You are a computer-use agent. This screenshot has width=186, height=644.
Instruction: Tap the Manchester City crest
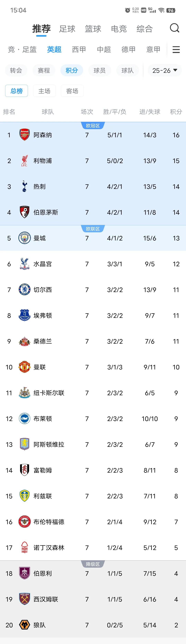(24, 238)
